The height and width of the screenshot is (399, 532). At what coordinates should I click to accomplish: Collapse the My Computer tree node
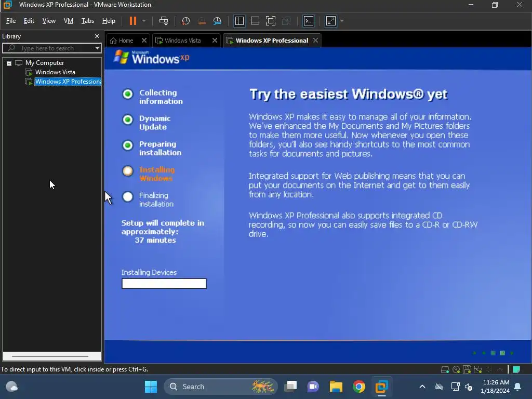pyautogui.click(x=9, y=63)
